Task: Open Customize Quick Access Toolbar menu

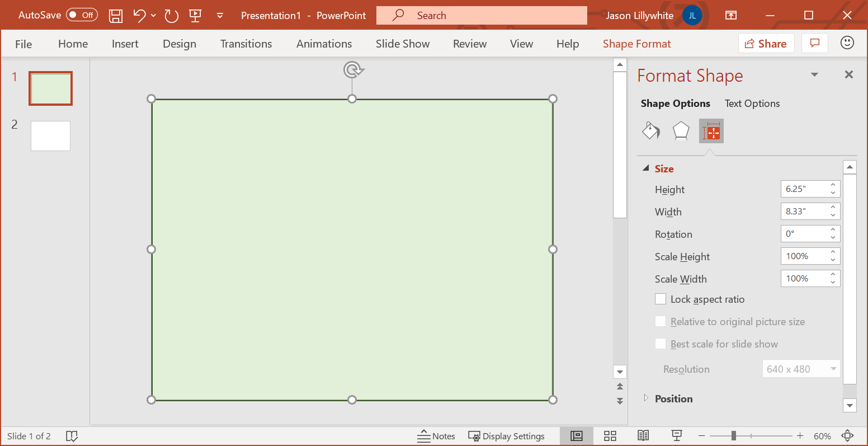Action: [x=220, y=16]
